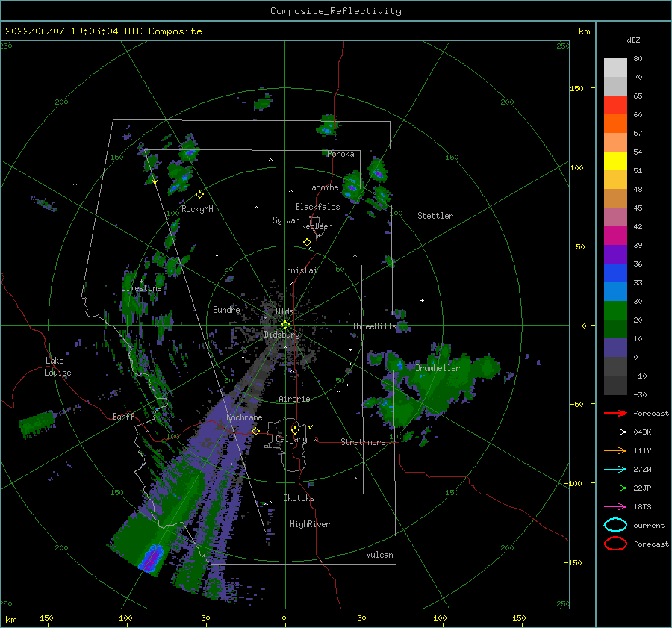The height and width of the screenshot is (628, 672).
Task: Select the purple swatch in dBZ scale
Action: click(615, 255)
